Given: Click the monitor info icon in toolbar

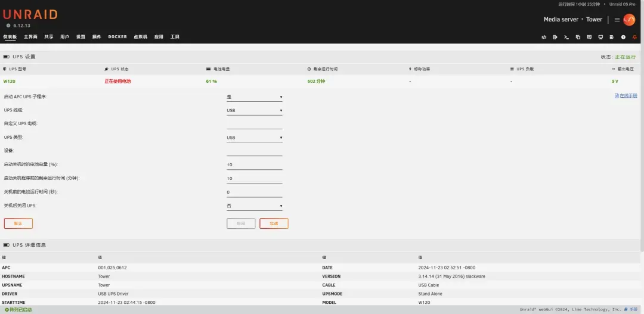Looking at the screenshot, I should pos(600,37).
